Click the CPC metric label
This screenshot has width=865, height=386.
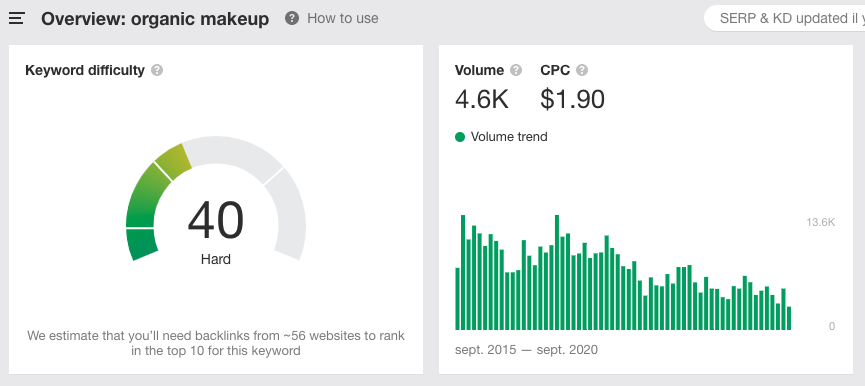[555, 71]
